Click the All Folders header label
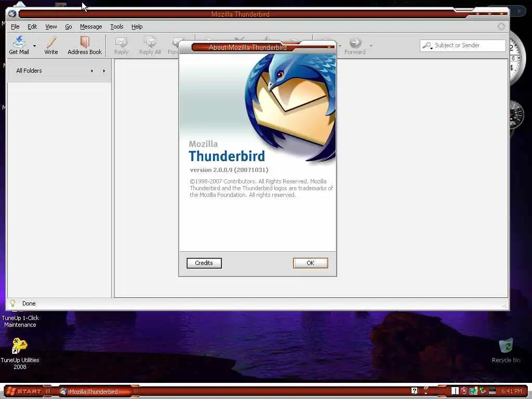532x399 pixels. 29,71
